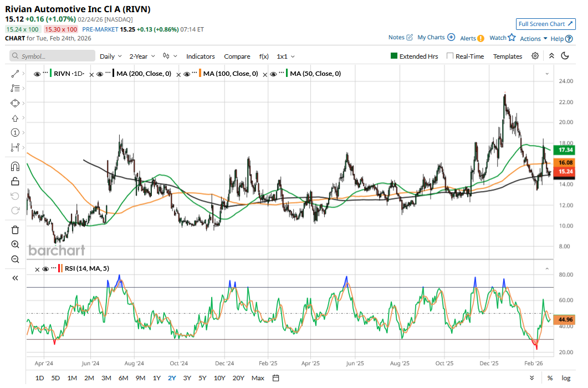Click the Symbol search field
The width and height of the screenshot is (588, 388).
click(x=53, y=56)
